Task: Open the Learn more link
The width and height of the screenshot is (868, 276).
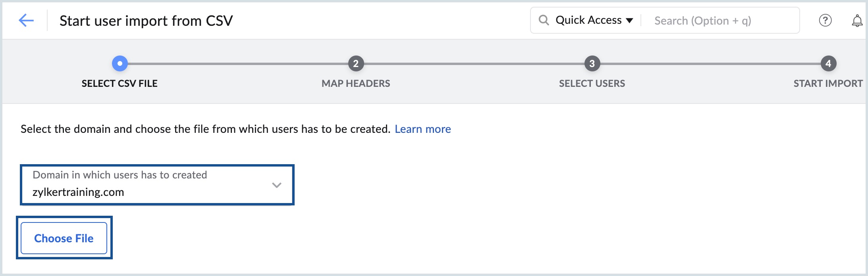Action: coord(423,129)
